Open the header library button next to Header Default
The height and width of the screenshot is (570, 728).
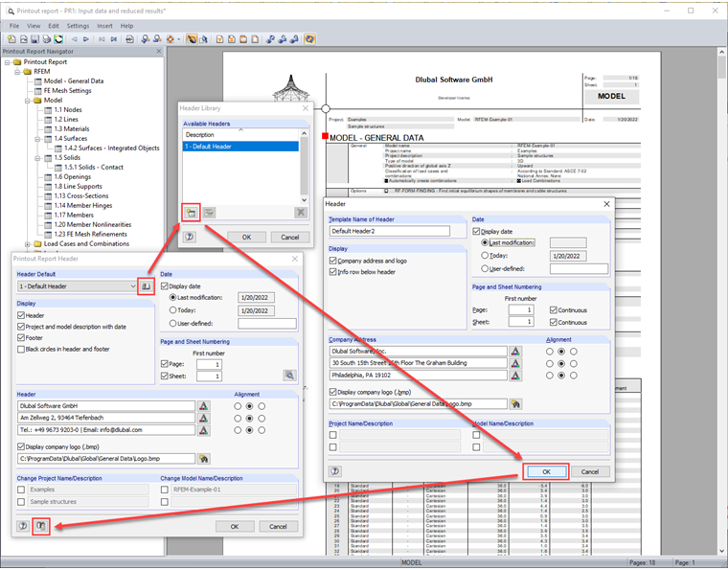146,286
